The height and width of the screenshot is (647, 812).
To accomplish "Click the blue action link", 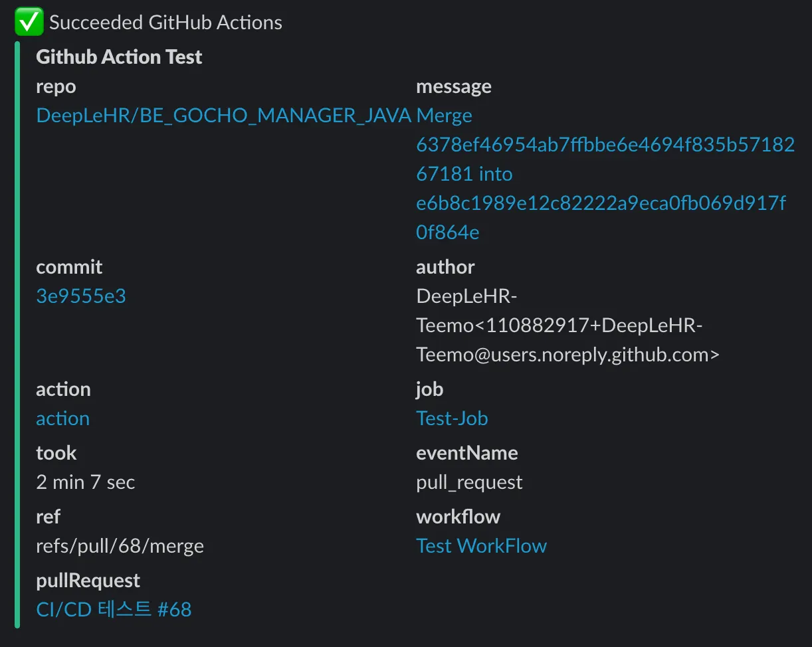I will pyautogui.click(x=62, y=418).
